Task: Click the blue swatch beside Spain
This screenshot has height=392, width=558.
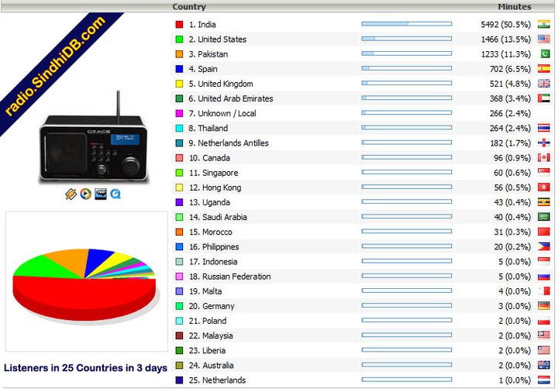Action: coord(179,69)
